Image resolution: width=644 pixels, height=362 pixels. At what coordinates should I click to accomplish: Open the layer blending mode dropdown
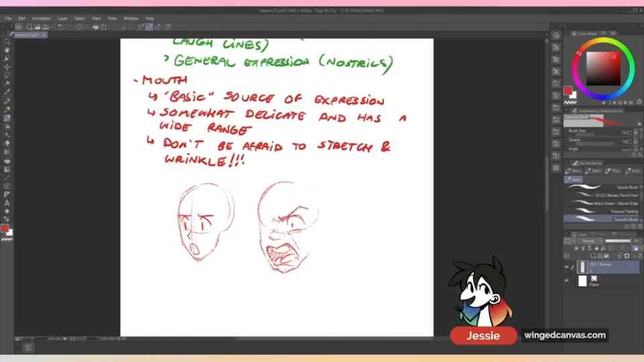click(x=589, y=241)
